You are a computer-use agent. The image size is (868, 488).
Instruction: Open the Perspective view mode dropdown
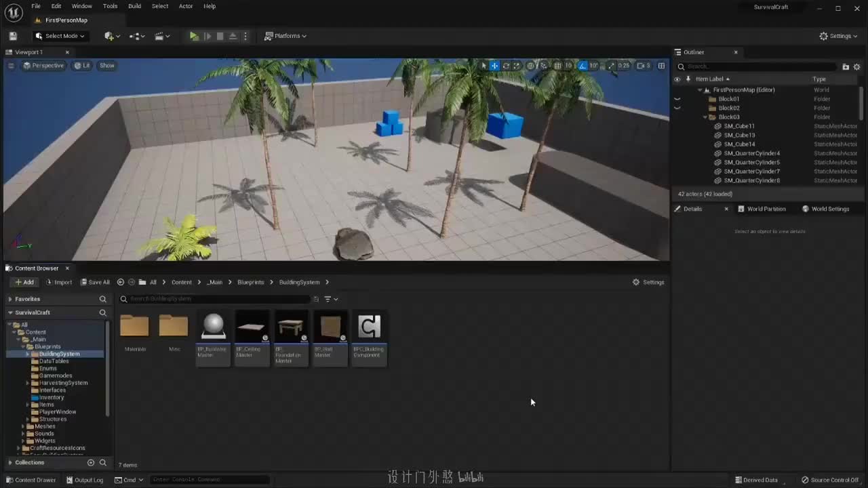point(43,66)
